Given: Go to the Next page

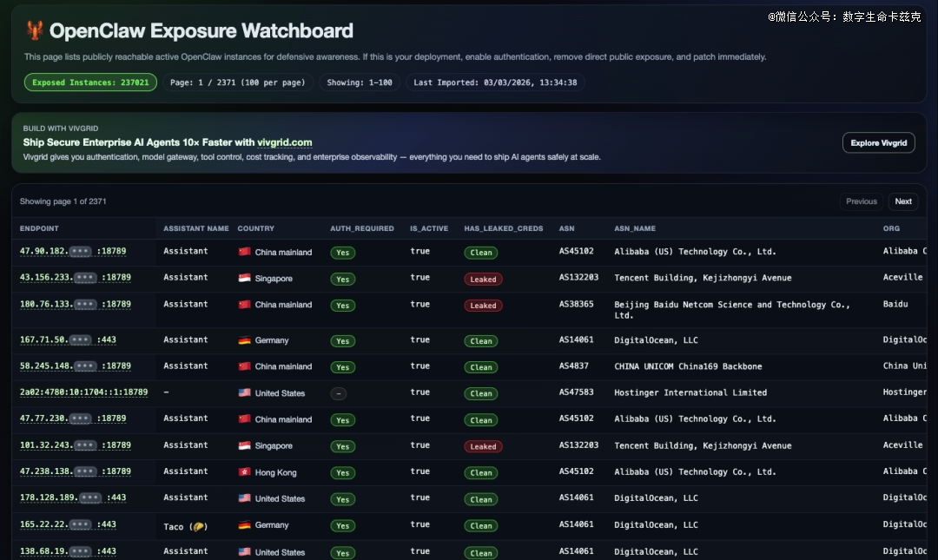Looking at the screenshot, I should coord(903,201).
